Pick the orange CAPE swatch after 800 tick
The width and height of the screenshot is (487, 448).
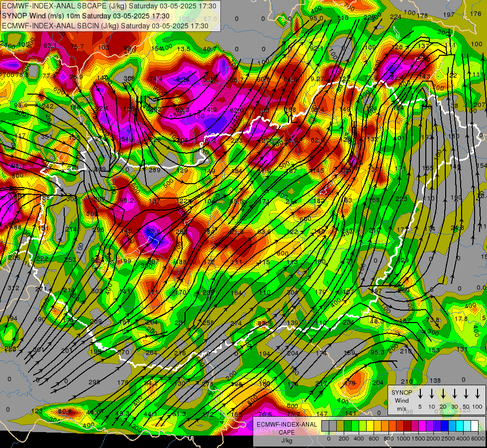[392, 426]
